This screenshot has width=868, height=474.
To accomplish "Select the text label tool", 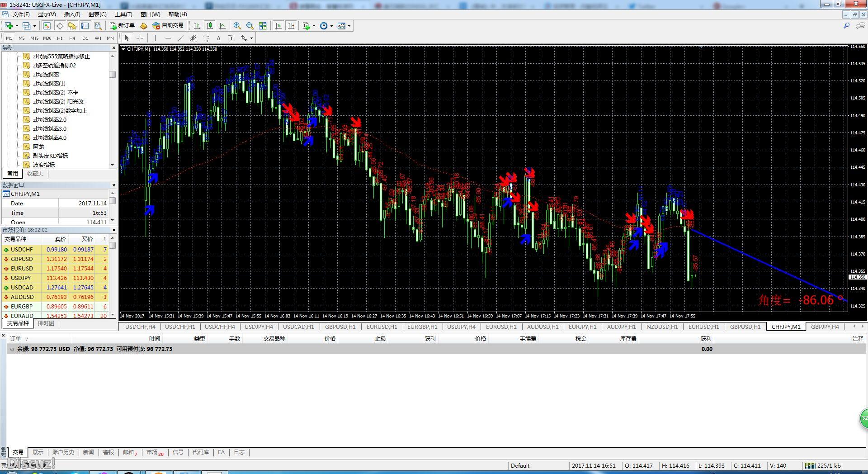I will click(231, 38).
